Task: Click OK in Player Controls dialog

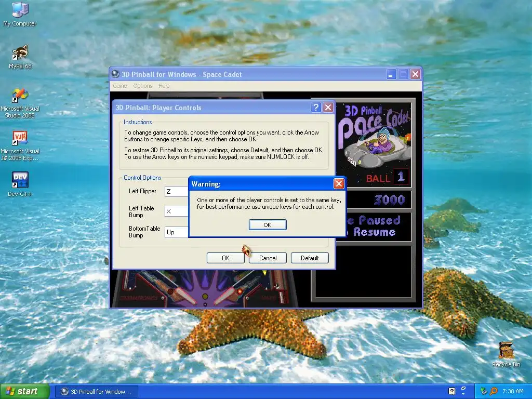Action: (x=225, y=258)
